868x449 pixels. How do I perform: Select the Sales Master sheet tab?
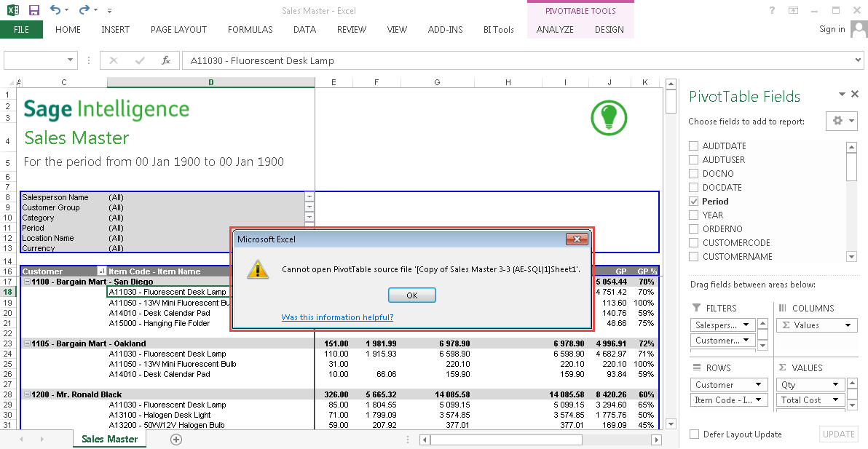pyautogui.click(x=110, y=439)
